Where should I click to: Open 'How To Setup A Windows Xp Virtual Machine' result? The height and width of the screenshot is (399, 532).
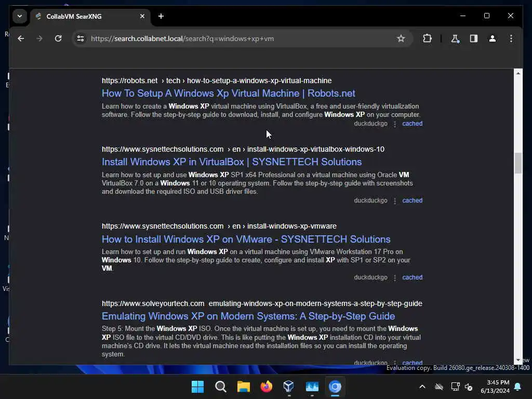[229, 94]
